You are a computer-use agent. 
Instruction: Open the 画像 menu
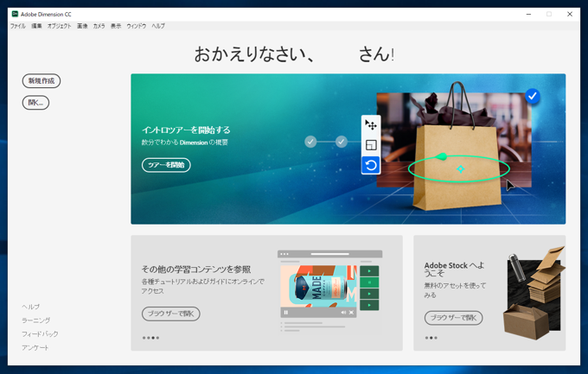pyautogui.click(x=82, y=26)
